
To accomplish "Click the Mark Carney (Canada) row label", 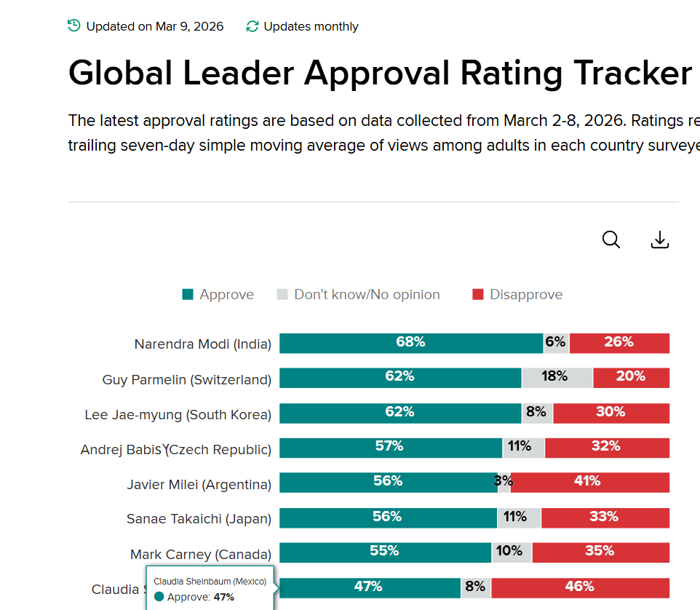I will [x=200, y=554].
